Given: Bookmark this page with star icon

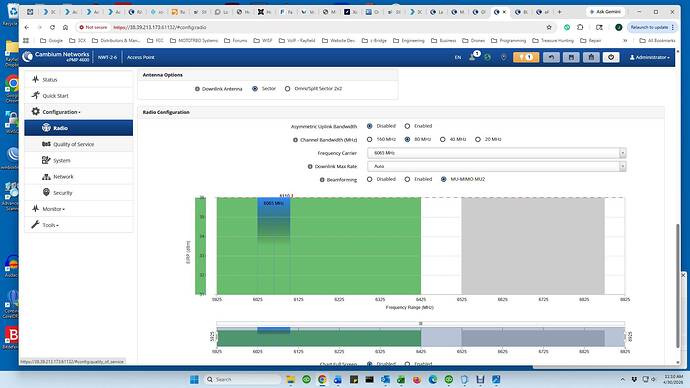Looking at the screenshot, I should [549, 27].
